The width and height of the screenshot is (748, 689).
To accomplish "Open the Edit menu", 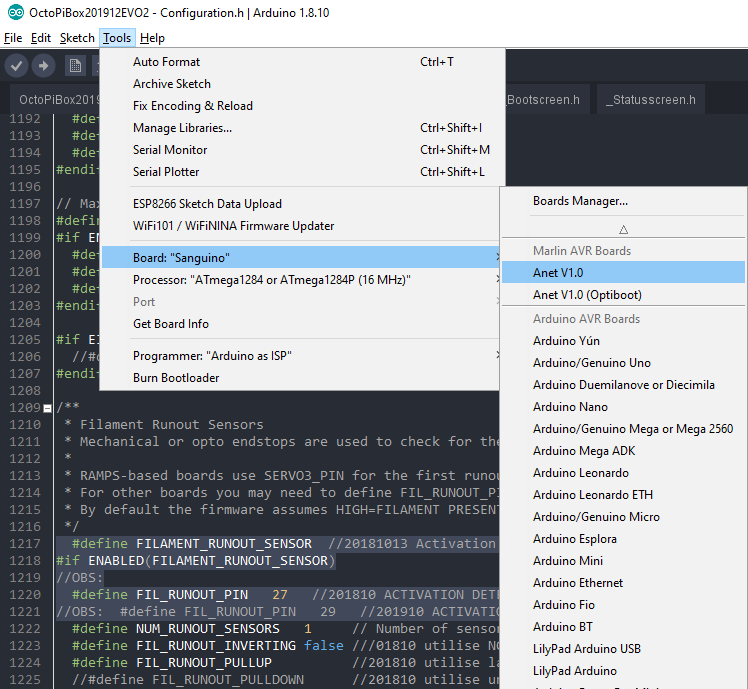I will pyautogui.click(x=41, y=38).
